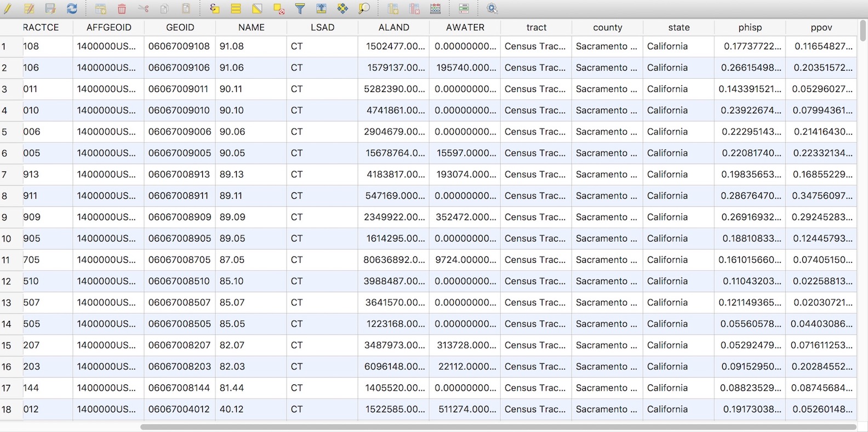Pan map to the selected rows
Viewport: 868px width, 432px height.
tap(342, 8)
